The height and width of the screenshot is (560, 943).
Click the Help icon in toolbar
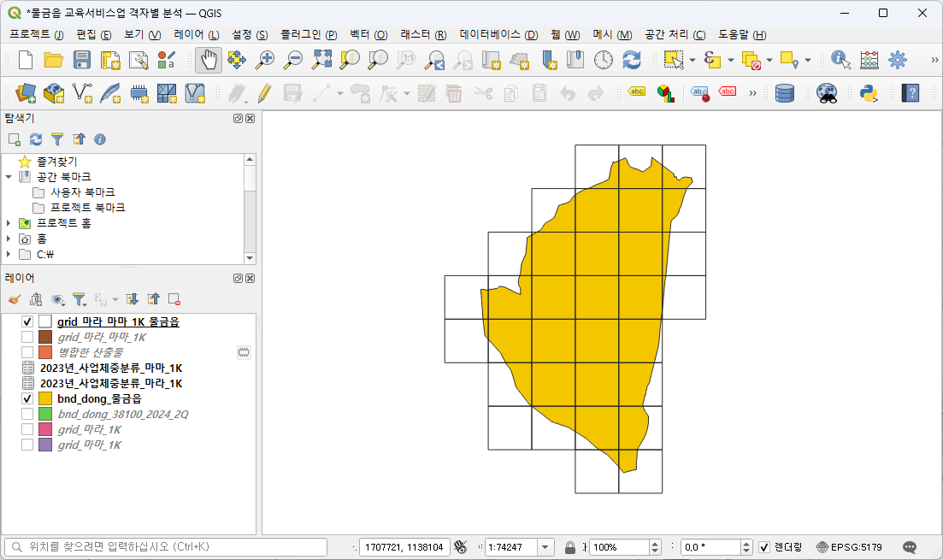point(911,93)
